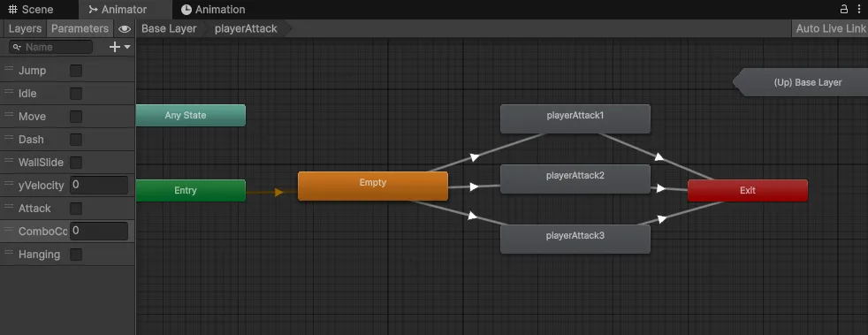Click the yVelocity value field
The image size is (868, 335).
(99, 185)
